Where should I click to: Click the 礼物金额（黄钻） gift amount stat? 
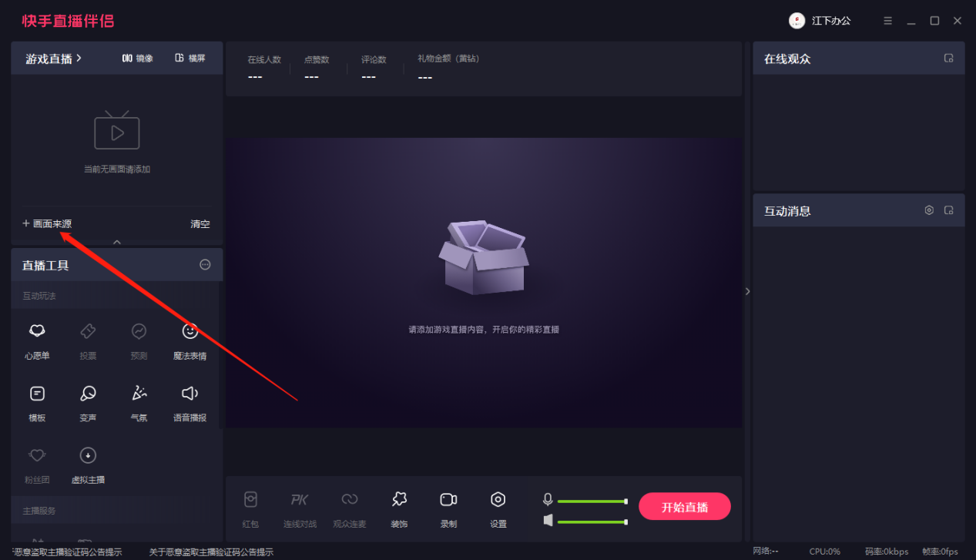[x=448, y=68]
